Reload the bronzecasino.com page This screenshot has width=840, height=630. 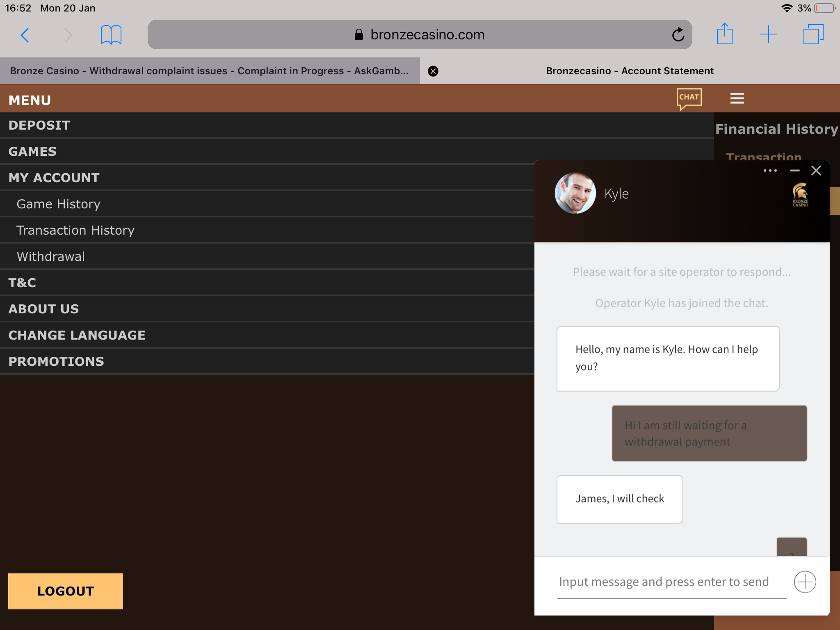pos(678,35)
